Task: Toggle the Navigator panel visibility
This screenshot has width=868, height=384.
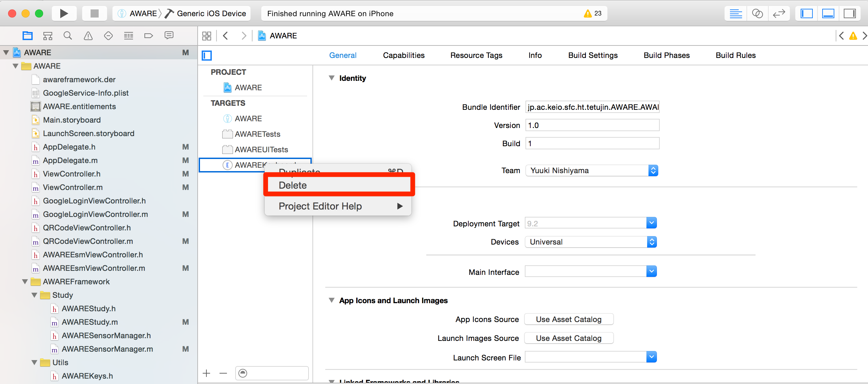Action: coord(806,13)
